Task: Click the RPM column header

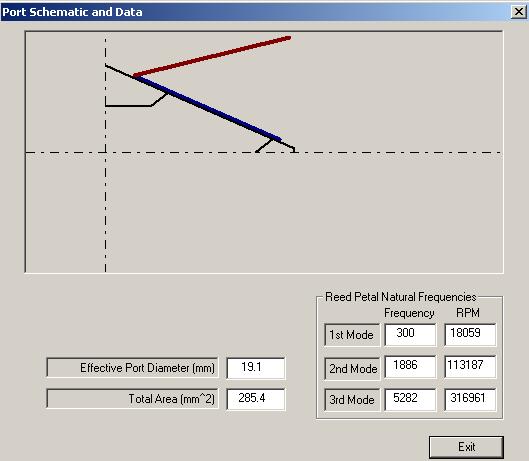Action: pos(468,313)
